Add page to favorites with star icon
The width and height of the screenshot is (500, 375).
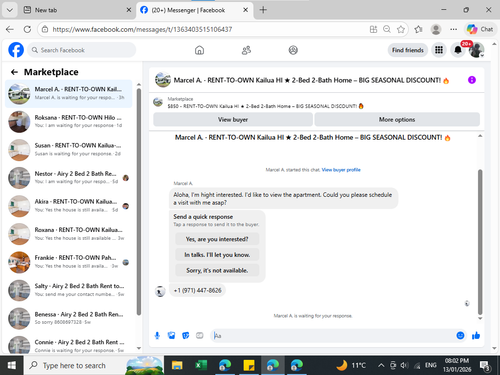pos(401,29)
